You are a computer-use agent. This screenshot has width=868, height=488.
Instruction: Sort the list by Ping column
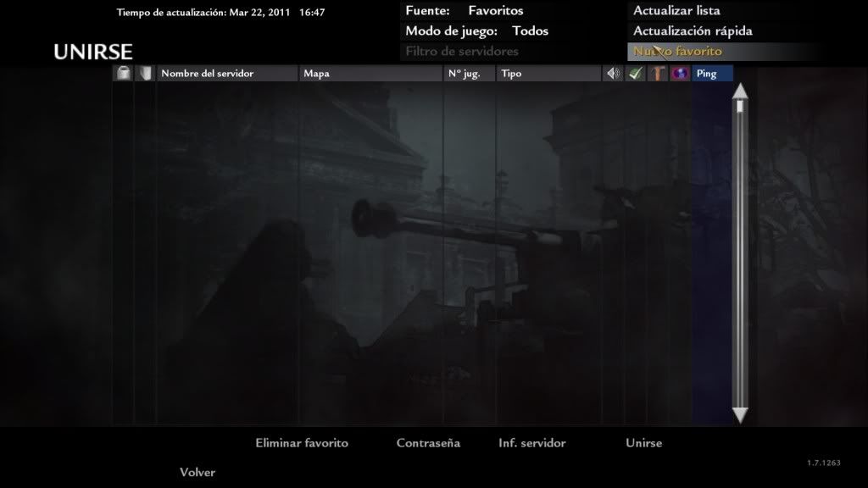(712, 73)
